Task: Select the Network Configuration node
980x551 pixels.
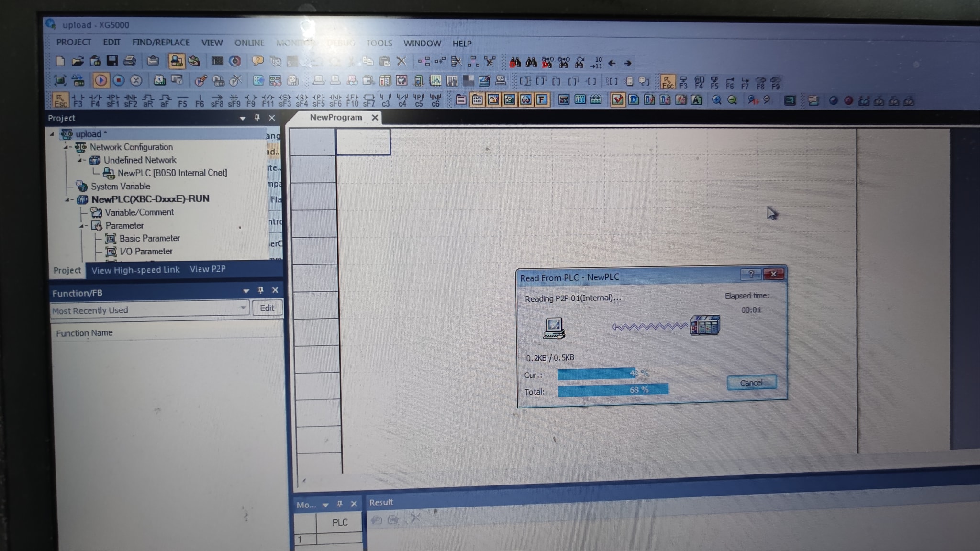Action: [x=131, y=147]
